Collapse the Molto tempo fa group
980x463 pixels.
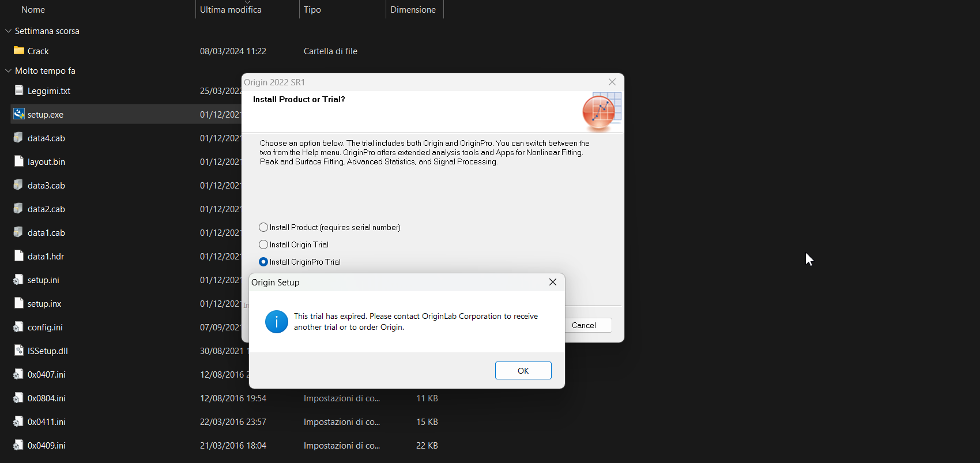point(8,71)
